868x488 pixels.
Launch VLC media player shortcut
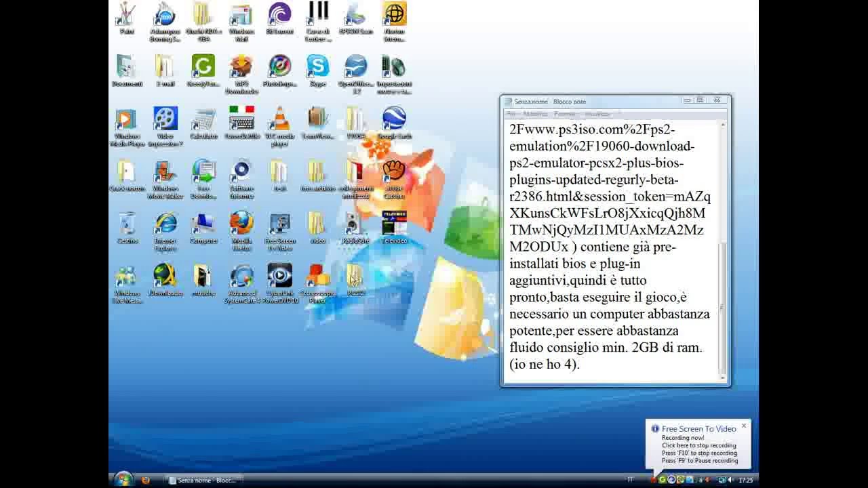pyautogui.click(x=279, y=127)
